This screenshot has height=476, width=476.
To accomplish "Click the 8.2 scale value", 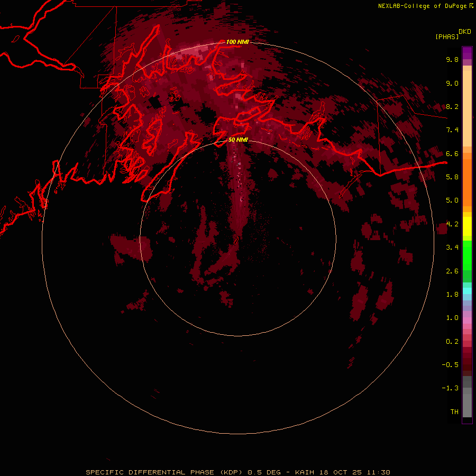I will pyautogui.click(x=452, y=106).
